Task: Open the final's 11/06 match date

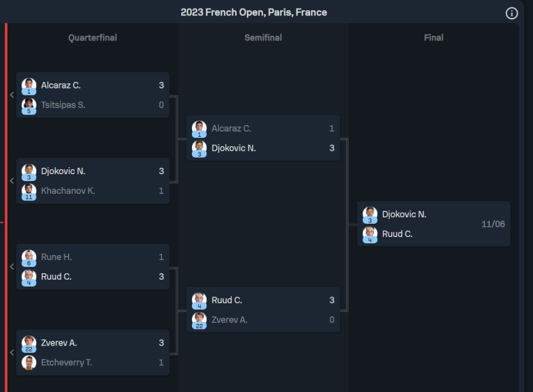Action: 493,224
